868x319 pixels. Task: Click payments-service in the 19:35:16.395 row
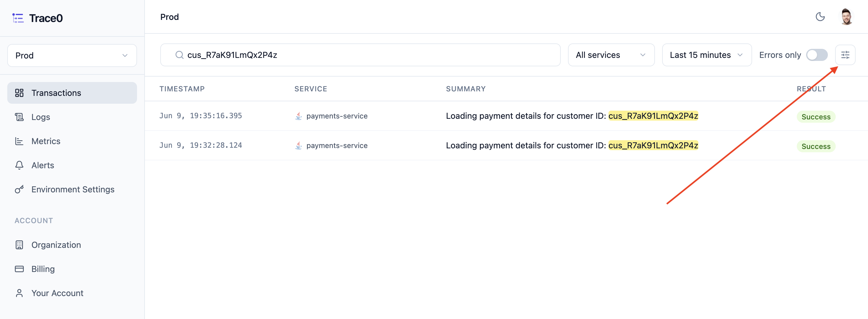[x=337, y=116]
